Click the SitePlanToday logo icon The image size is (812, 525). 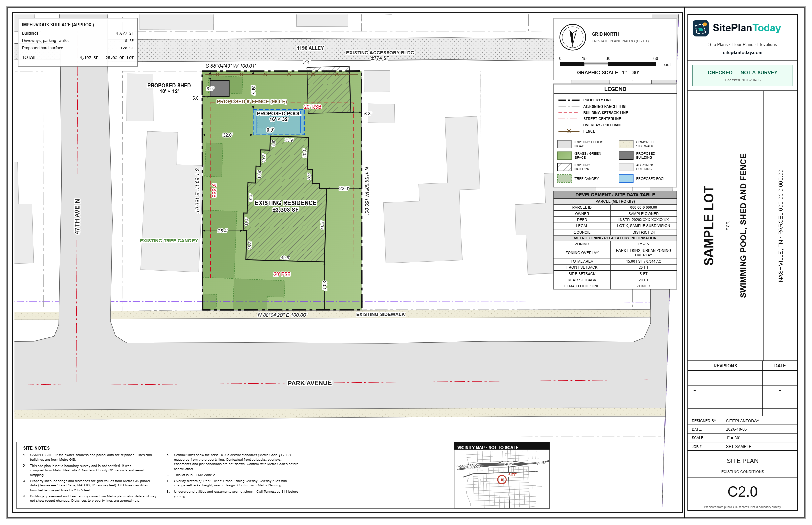[700, 28]
